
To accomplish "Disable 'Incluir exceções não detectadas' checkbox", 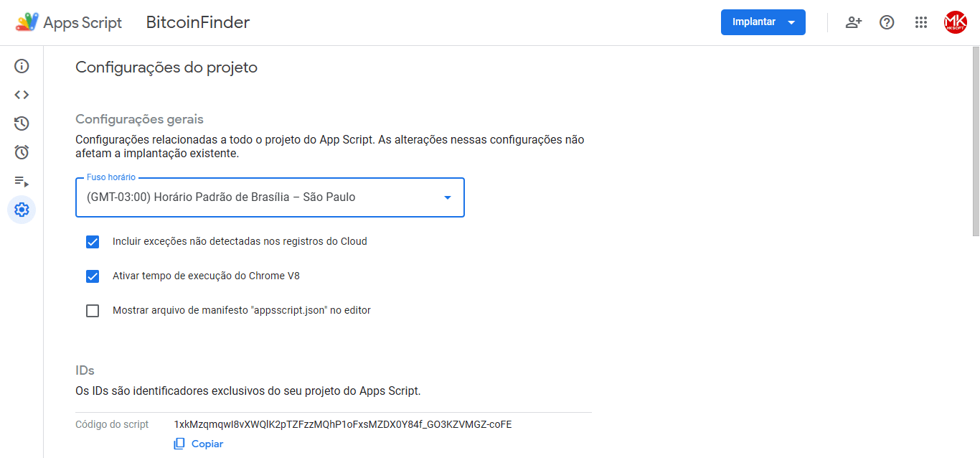I will pyautogui.click(x=93, y=242).
